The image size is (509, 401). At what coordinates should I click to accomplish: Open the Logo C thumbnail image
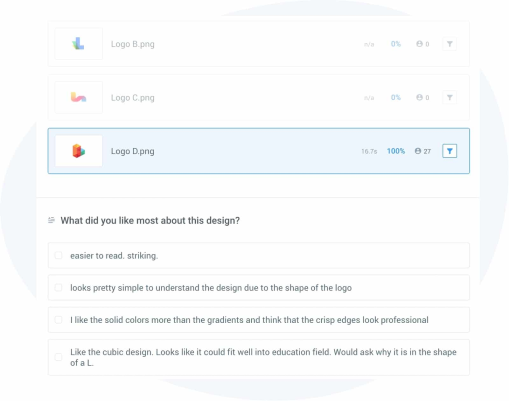click(79, 97)
